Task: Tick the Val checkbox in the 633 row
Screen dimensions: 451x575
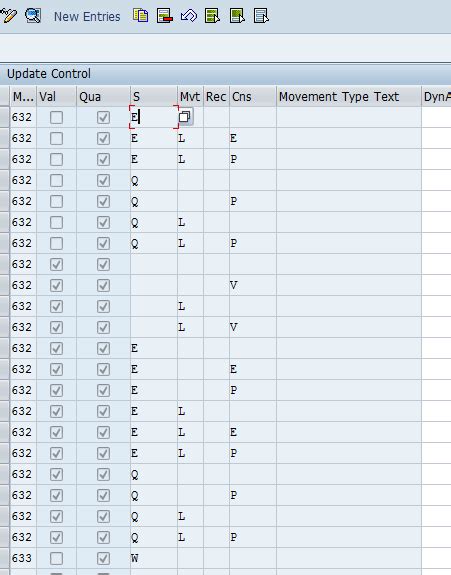Action: coord(56,558)
